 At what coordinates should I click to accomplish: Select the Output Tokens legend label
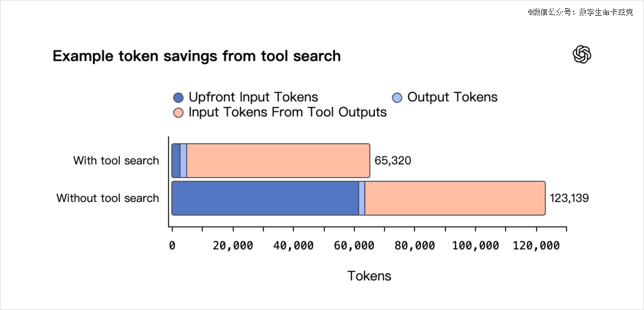pyautogui.click(x=452, y=97)
